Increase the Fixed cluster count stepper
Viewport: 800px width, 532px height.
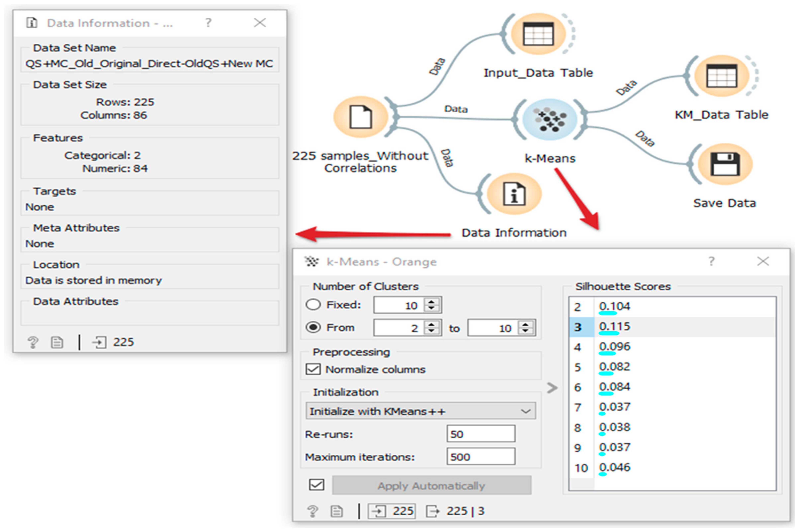(x=431, y=302)
